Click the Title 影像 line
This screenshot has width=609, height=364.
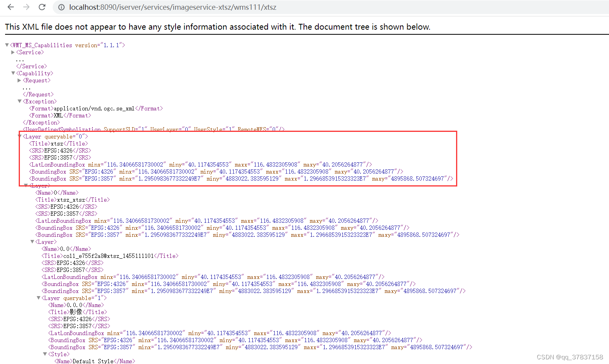click(78, 312)
